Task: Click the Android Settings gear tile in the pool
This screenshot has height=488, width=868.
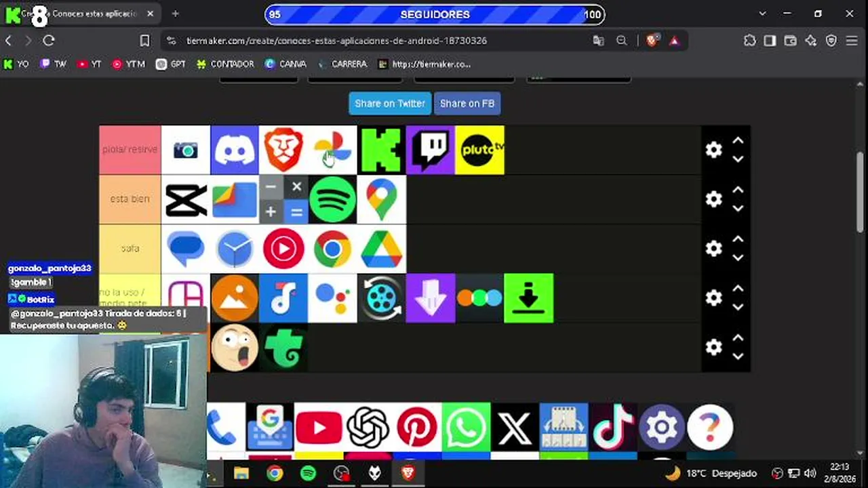Action: click(662, 427)
